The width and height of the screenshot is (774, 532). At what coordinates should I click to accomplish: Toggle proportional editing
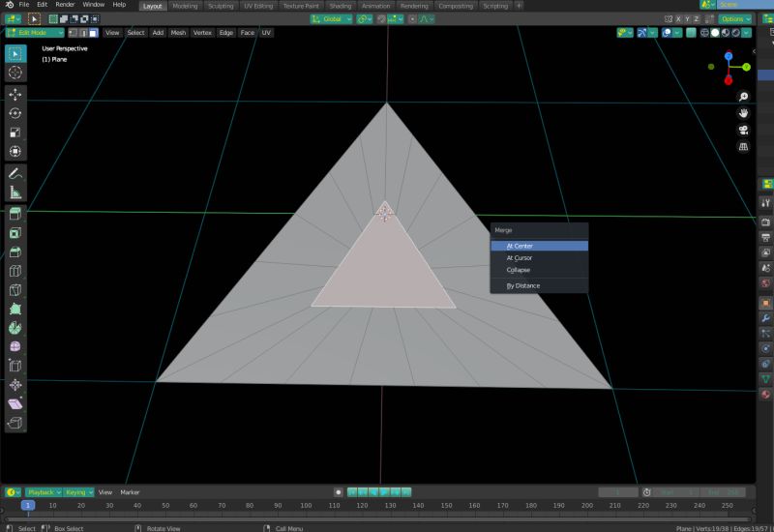pyautogui.click(x=412, y=19)
